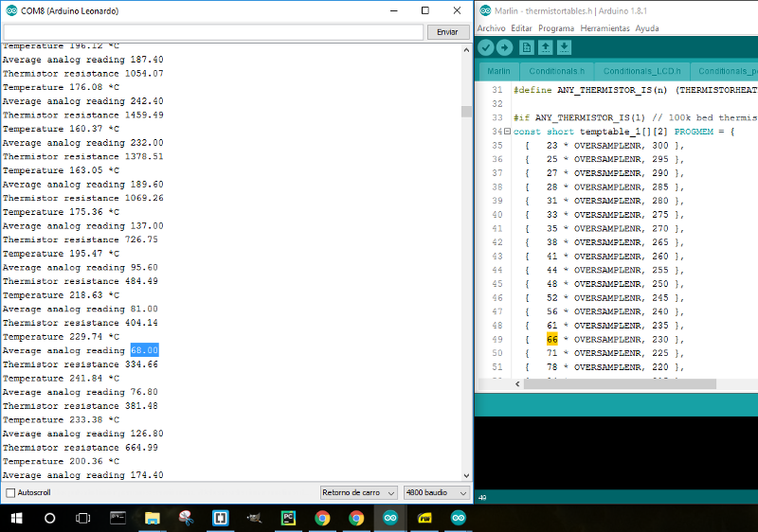Click 'Temperature 229.74 *C' line

pos(61,337)
